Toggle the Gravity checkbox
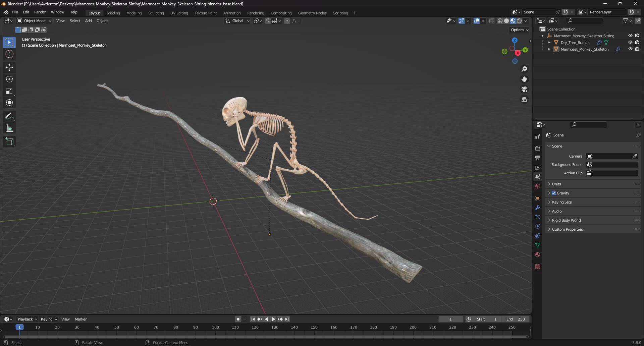The image size is (644, 346). coord(554,193)
